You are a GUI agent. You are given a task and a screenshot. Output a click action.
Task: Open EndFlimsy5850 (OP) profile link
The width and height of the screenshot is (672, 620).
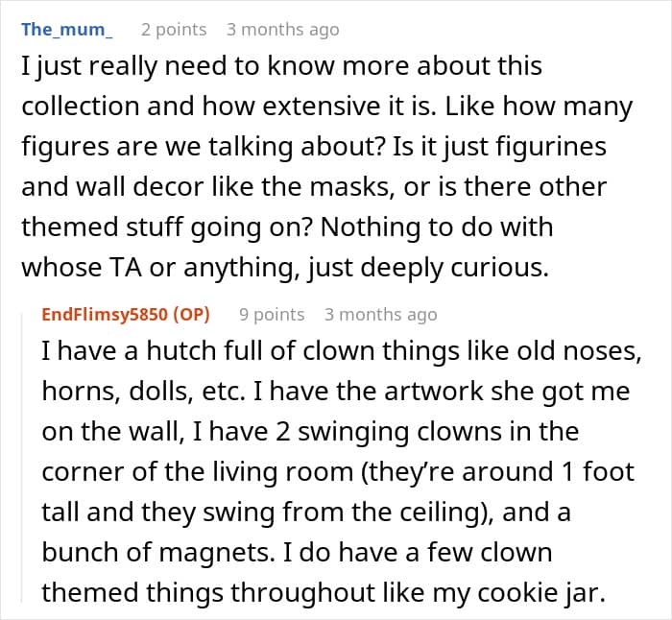tap(126, 315)
